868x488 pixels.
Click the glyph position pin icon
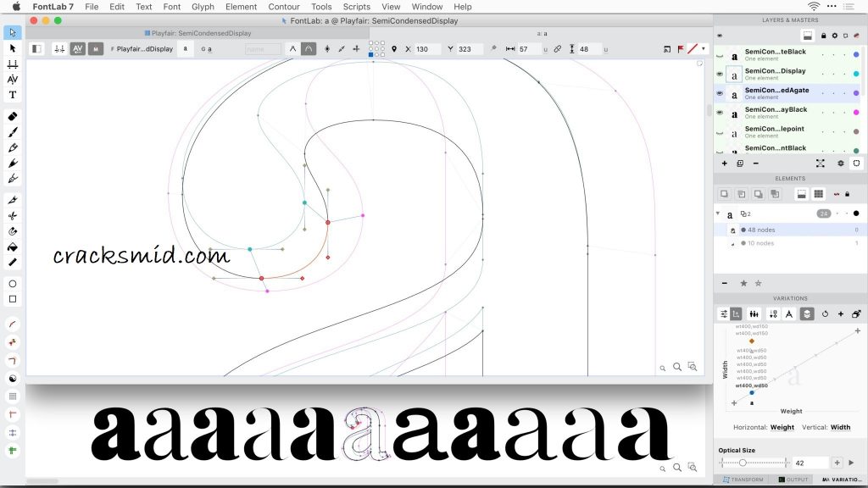tap(394, 48)
